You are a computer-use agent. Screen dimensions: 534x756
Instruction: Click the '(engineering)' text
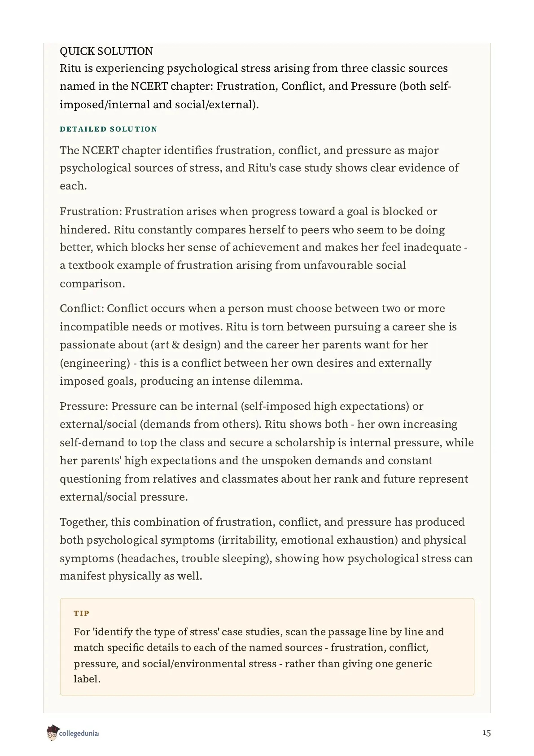tap(95, 363)
